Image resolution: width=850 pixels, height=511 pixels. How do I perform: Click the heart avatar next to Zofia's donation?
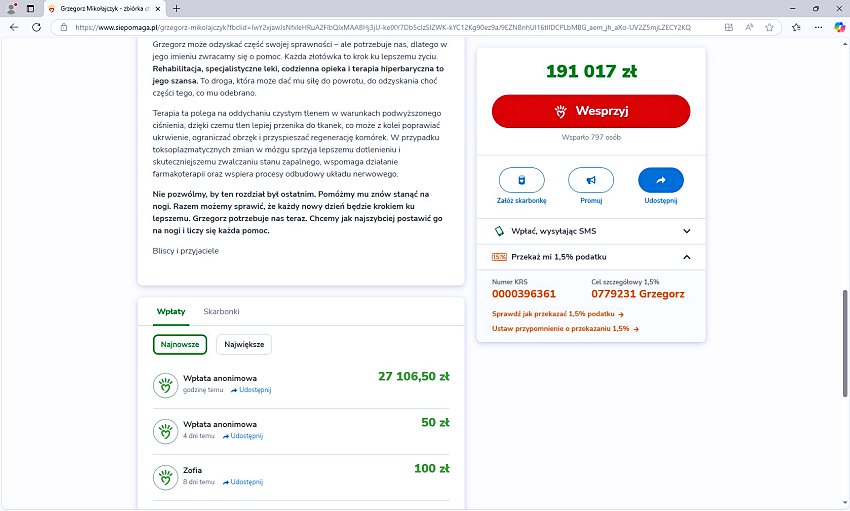click(165, 476)
